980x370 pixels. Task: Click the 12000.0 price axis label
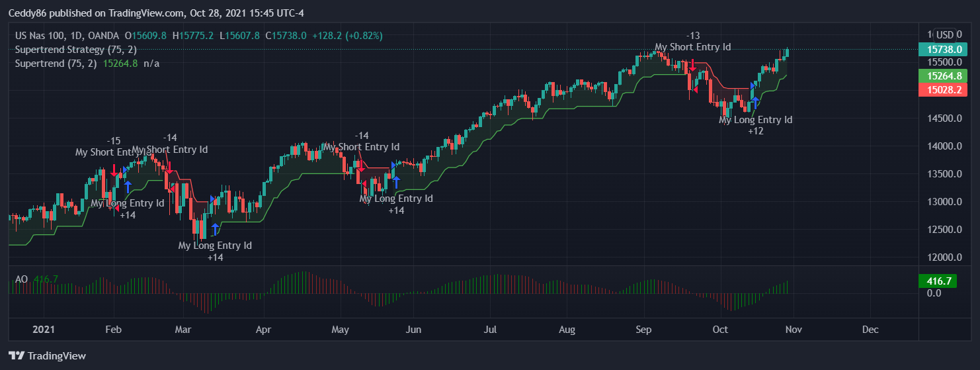pos(944,257)
